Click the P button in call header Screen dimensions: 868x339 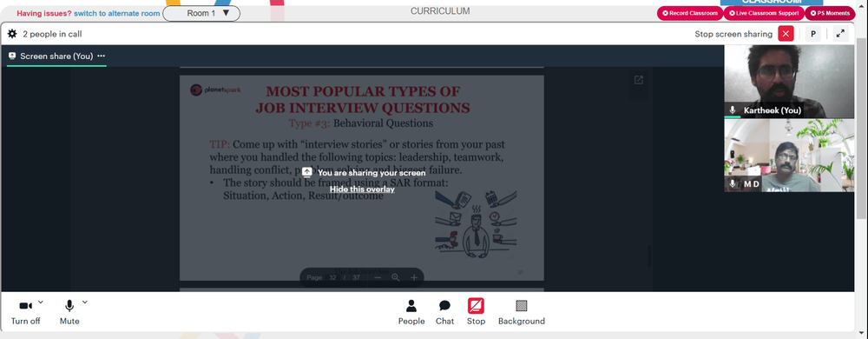pos(812,34)
